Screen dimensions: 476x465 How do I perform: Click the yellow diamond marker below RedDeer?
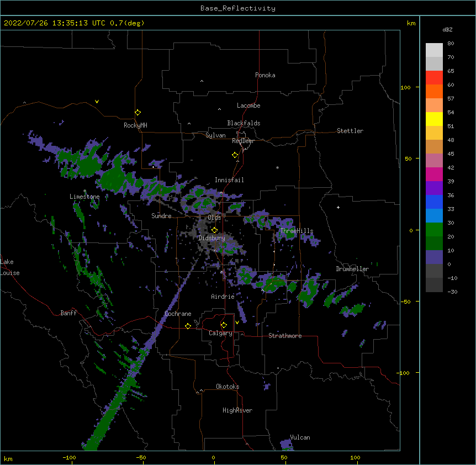pyautogui.click(x=235, y=155)
